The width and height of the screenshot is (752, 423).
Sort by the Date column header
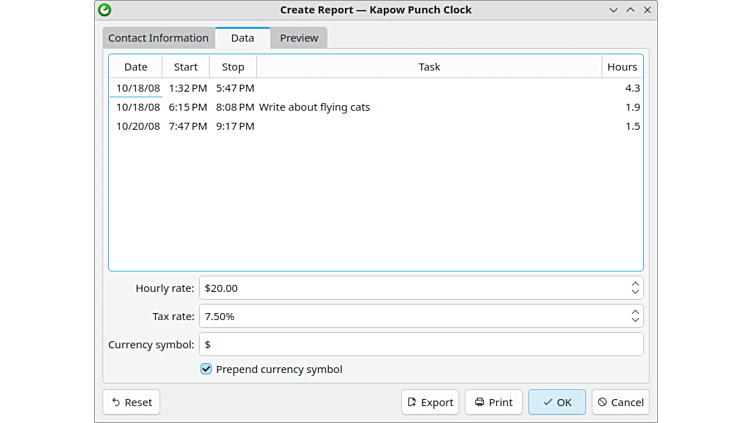135,67
